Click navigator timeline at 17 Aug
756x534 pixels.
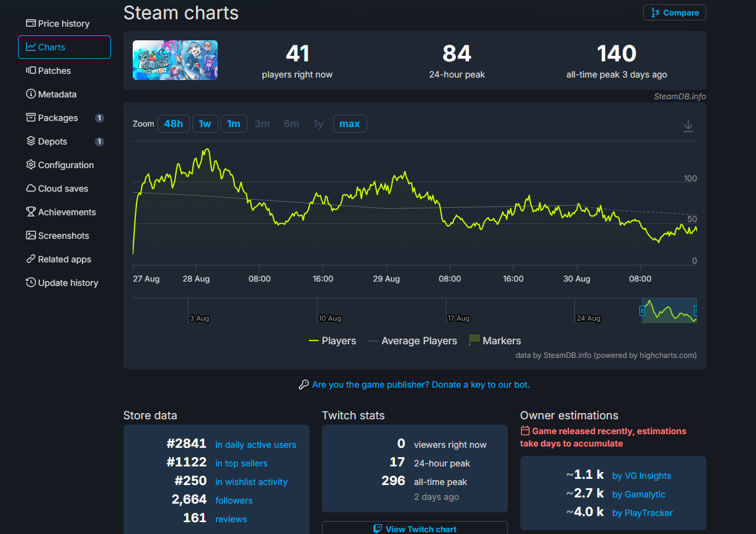click(x=459, y=318)
